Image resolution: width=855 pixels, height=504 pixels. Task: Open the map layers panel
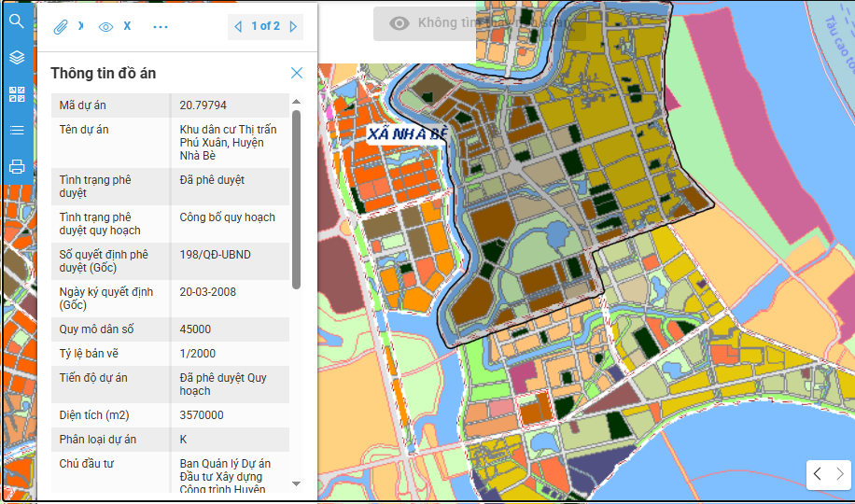click(x=16, y=58)
